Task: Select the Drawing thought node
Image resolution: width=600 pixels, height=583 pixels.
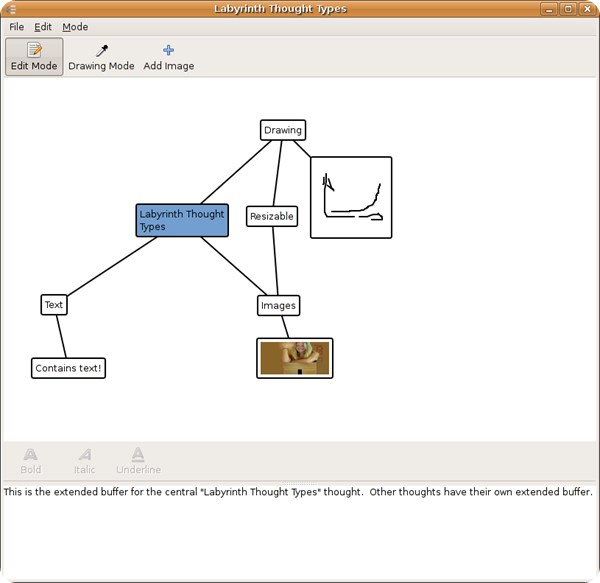Action: click(x=282, y=130)
